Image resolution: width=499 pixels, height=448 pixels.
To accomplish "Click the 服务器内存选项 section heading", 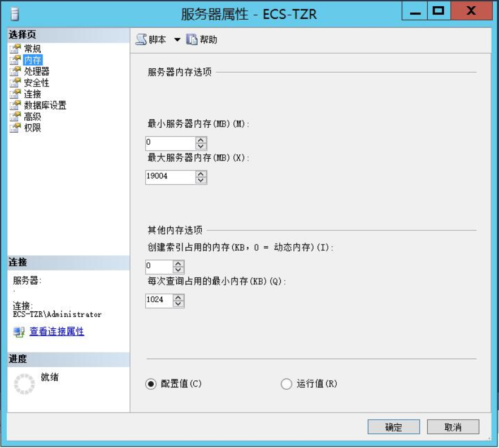I will pos(180,72).
